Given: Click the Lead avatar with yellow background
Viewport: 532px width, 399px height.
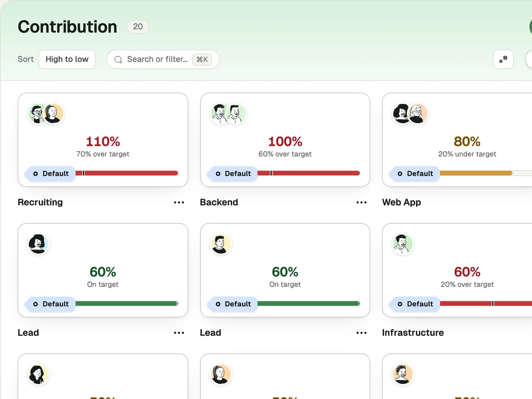Looking at the screenshot, I should (220, 244).
